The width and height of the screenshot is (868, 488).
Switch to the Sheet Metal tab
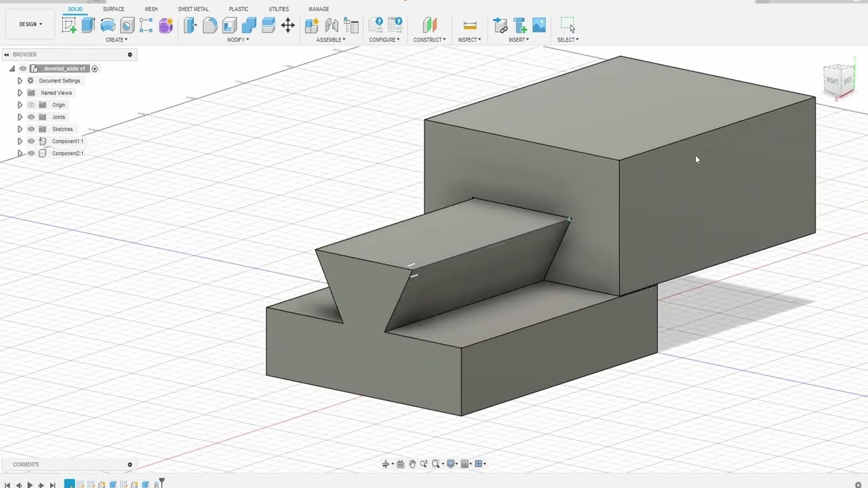pos(193,9)
